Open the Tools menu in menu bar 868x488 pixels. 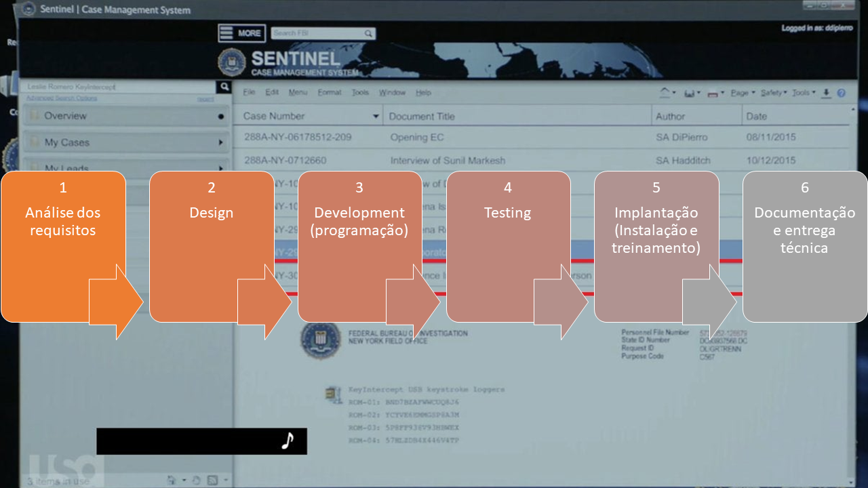[360, 93]
